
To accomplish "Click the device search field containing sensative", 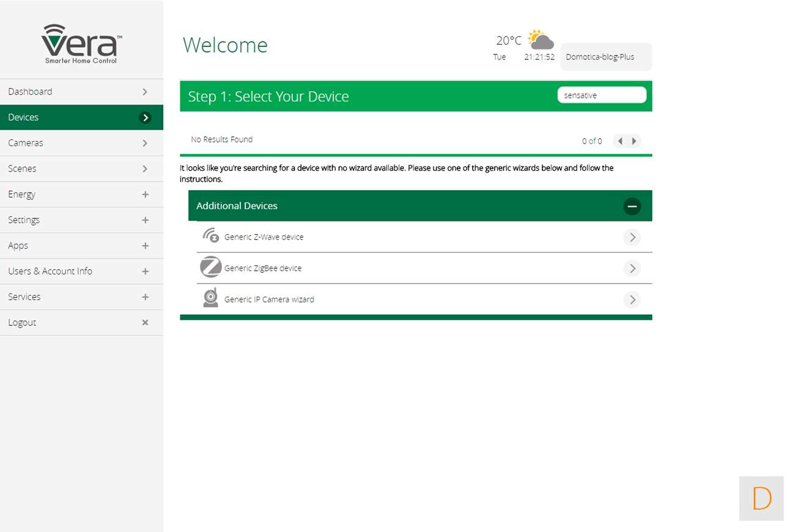I will (x=601, y=95).
